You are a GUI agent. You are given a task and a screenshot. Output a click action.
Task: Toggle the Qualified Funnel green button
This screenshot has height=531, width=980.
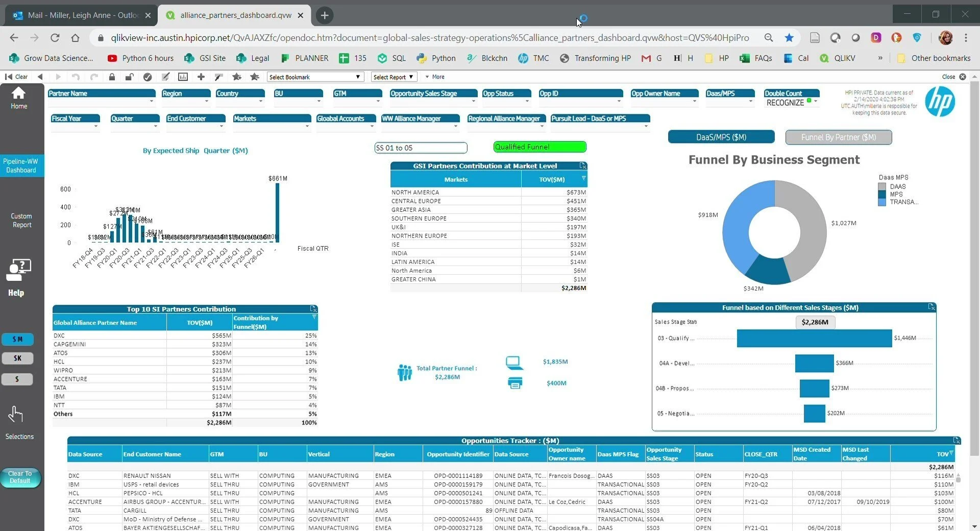pos(540,147)
